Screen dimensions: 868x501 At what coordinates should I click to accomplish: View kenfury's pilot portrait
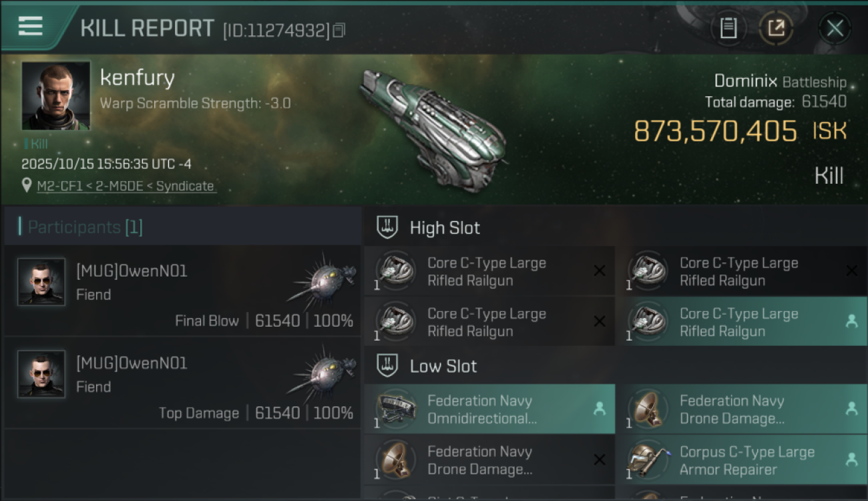coord(55,96)
